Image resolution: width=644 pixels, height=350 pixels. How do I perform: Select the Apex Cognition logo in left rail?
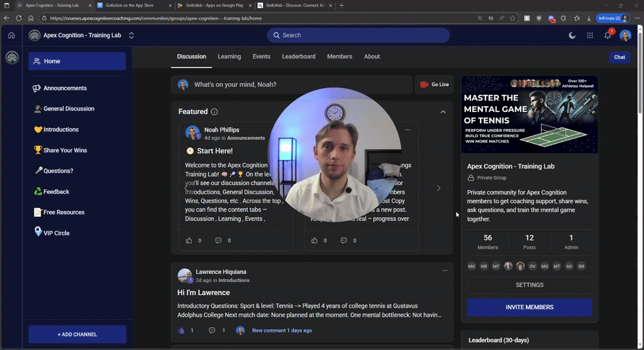(x=12, y=57)
